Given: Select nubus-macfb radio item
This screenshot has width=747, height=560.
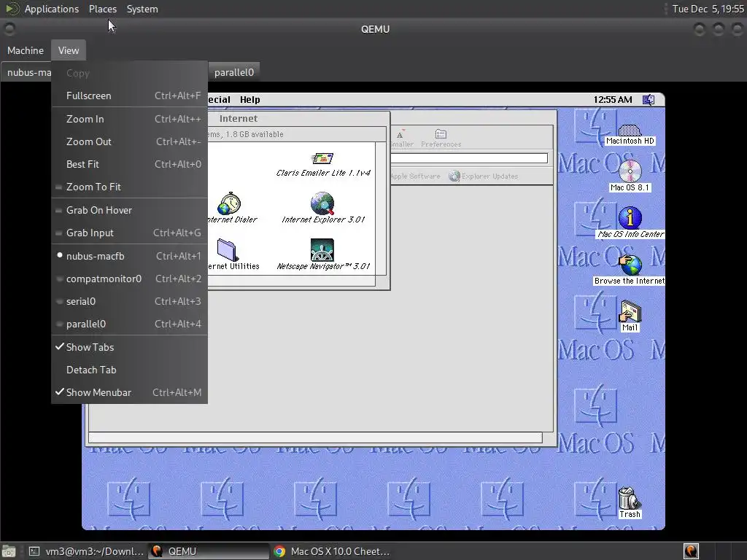Looking at the screenshot, I should tap(129, 256).
